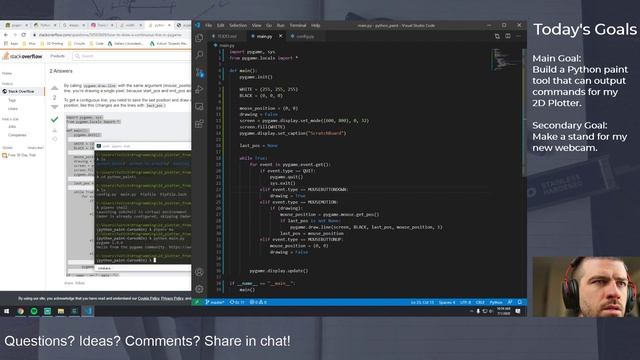Screen dimensions: 640x360
Task: Open the Manage gear in VS Code
Action: [x=200, y=289]
